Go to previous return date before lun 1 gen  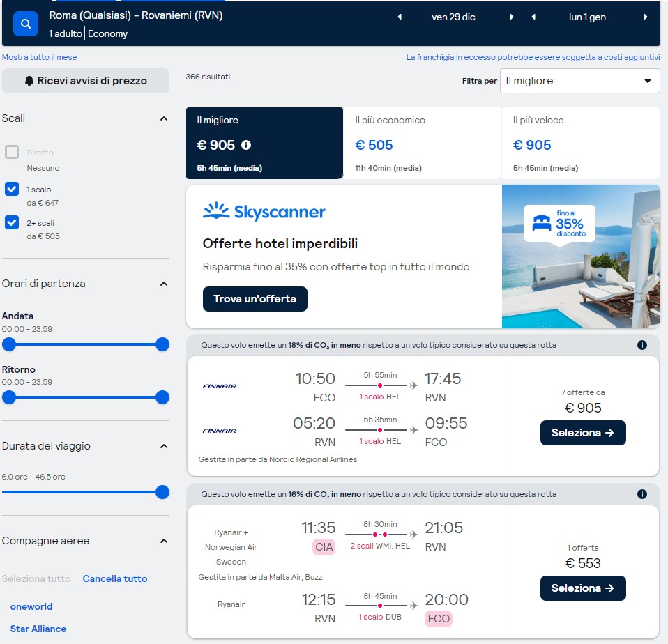(x=533, y=17)
